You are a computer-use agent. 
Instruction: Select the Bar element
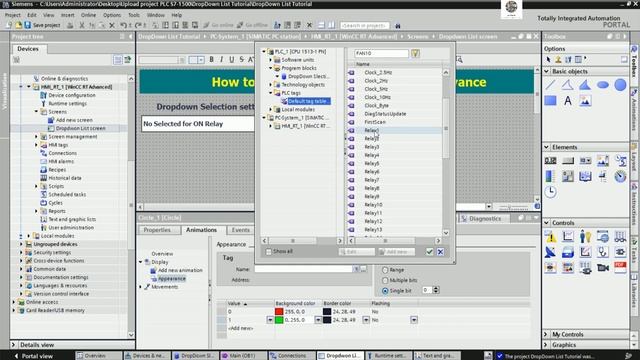(550, 176)
